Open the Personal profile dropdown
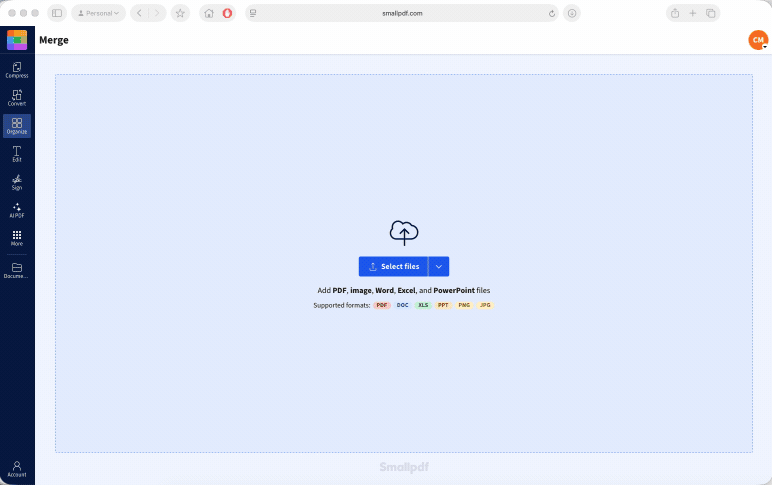 [x=98, y=13]
